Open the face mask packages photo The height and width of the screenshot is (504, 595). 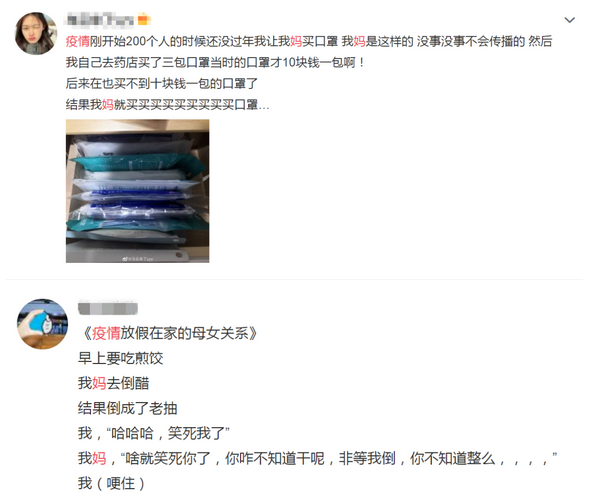138,191
